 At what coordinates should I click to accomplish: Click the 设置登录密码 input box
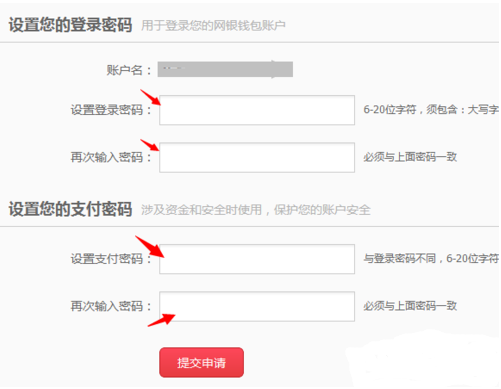[257, 110]
